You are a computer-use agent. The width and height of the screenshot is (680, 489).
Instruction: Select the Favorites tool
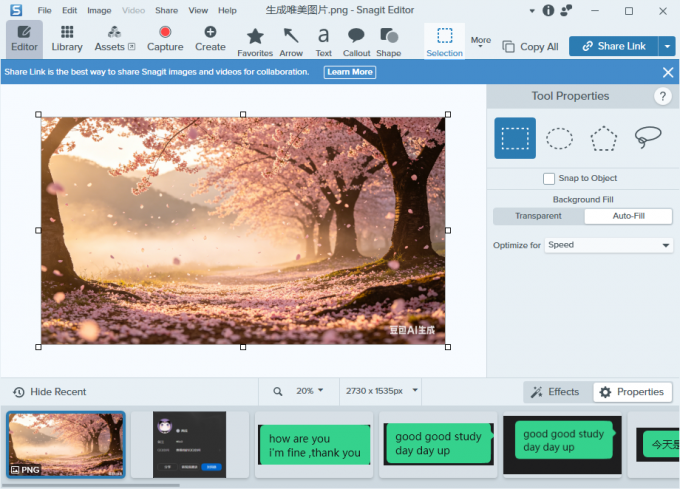[255, 42]
